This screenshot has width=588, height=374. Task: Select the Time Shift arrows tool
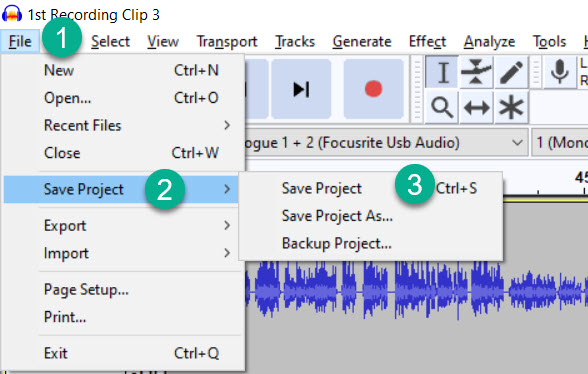tap(476, 107)
